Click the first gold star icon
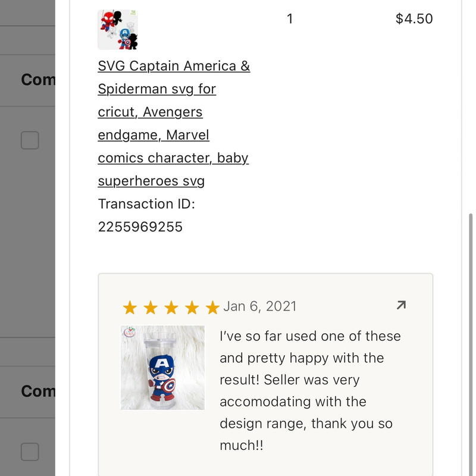The height and width of the screenshot is (476, 476). (x=130, y=308)
